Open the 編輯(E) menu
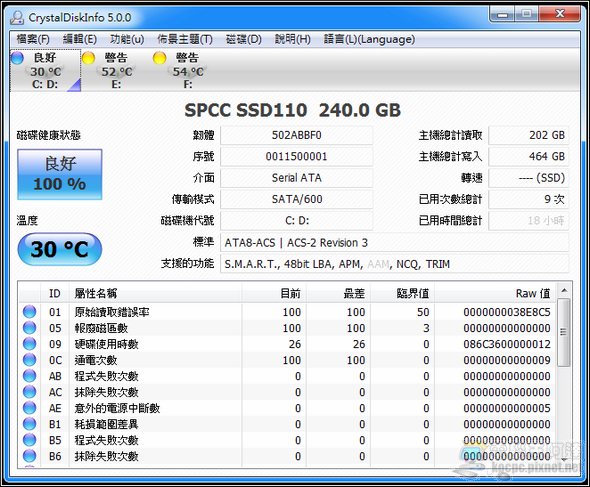The height and width of the screenshot is (487, 590). click(x=80, y=39)
